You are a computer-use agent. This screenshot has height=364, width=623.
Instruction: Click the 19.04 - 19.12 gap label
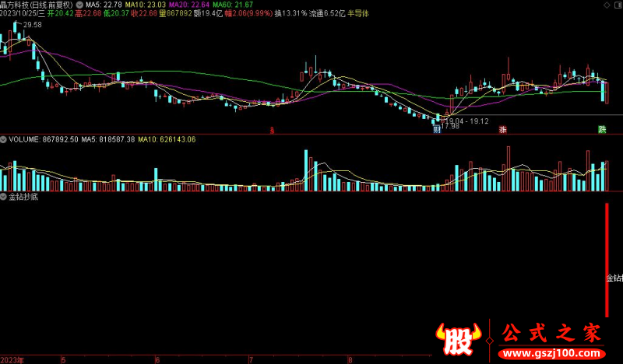click(467, 121)
